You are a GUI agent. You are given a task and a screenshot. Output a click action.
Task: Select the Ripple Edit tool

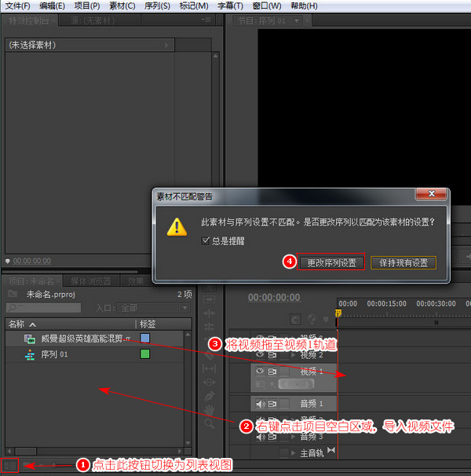[209, 313]
